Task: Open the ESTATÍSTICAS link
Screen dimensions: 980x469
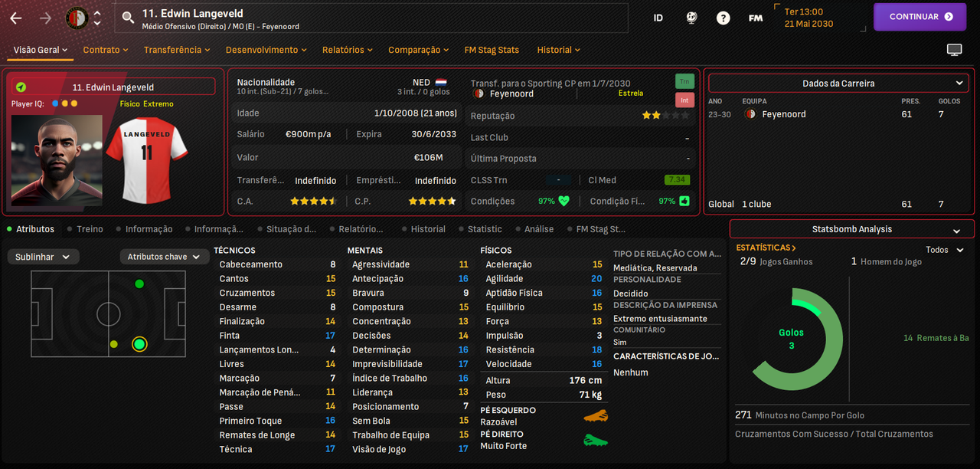Action: click(x=766, y=248)
